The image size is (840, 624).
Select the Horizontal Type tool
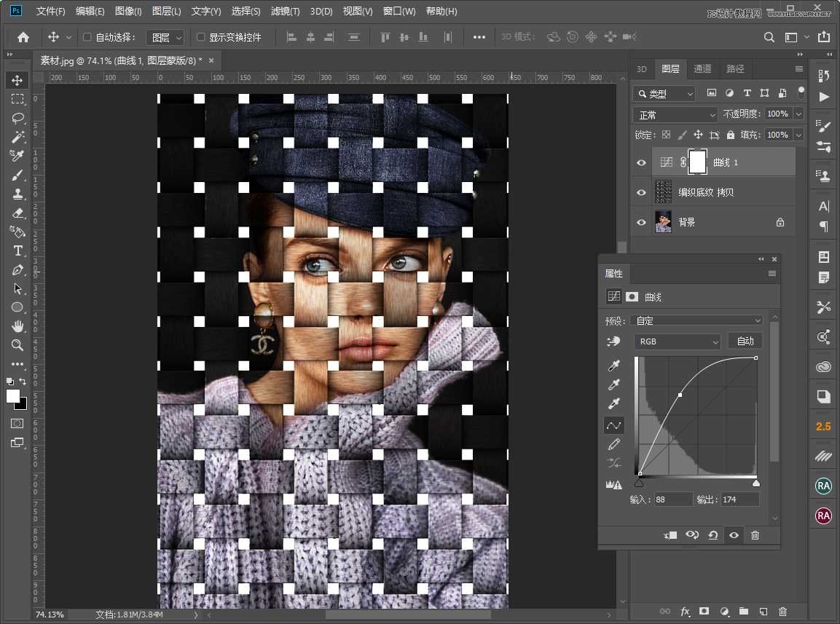point(17,250)
